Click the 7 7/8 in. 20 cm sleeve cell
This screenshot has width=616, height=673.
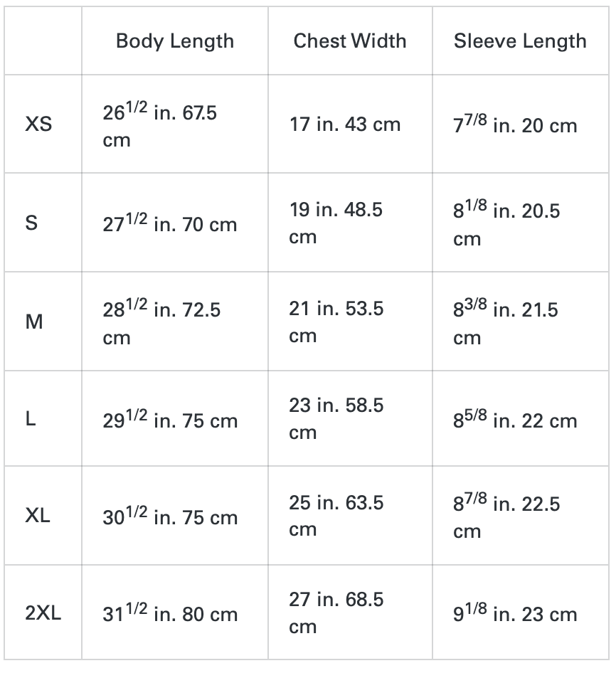tap(515, 125)
